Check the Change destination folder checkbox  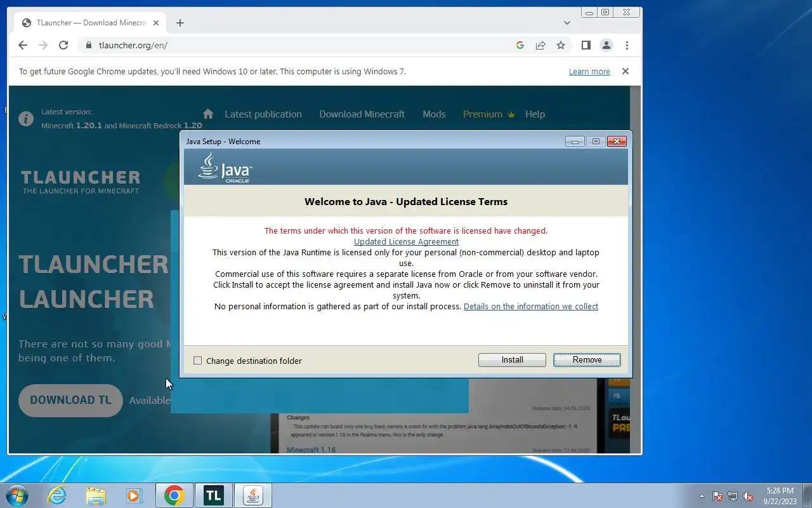pyautogui.click(x=198, y=361)
